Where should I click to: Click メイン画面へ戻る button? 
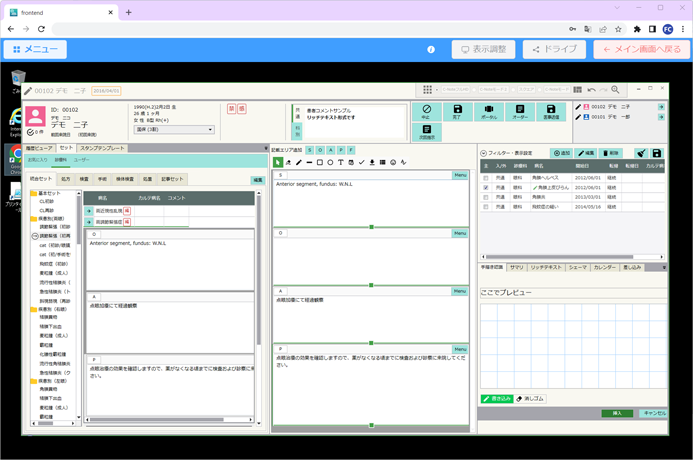(x=641, y=49)
